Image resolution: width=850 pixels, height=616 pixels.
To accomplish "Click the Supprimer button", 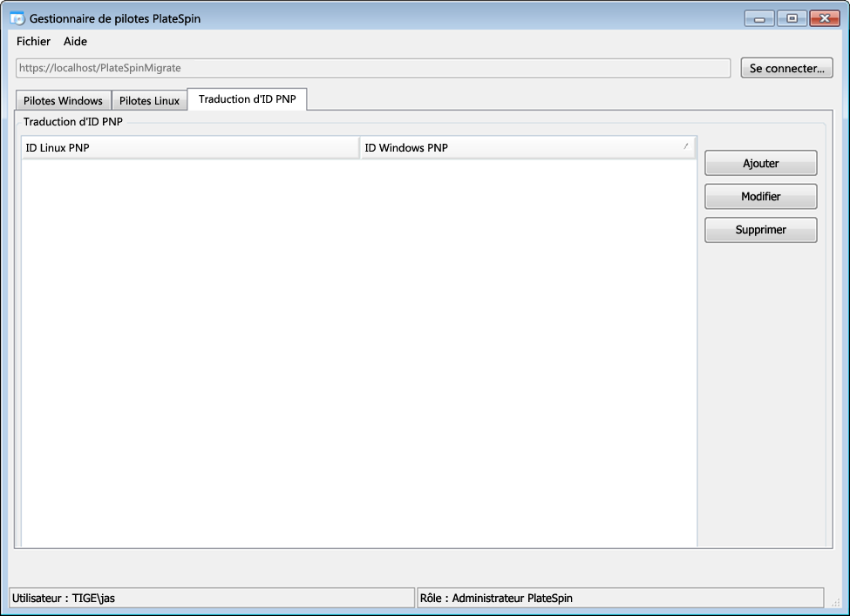I will point(760,230).
